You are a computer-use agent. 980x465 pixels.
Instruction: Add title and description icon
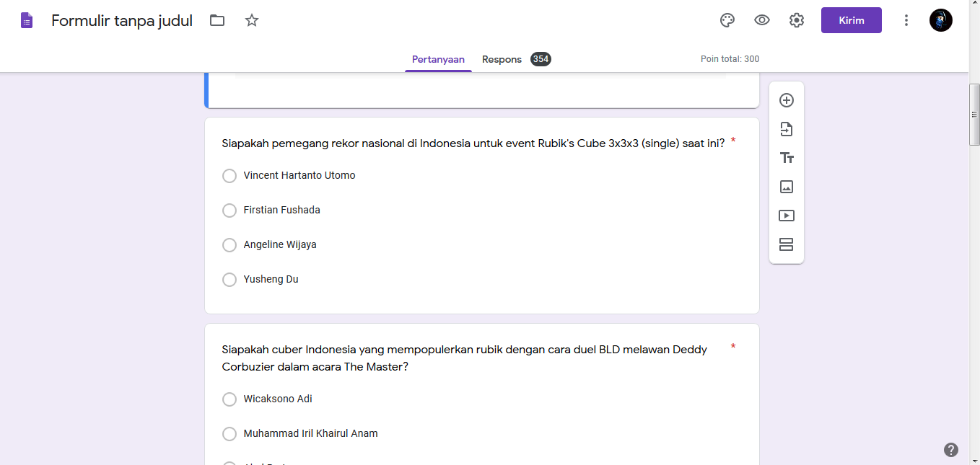point(787,158)
